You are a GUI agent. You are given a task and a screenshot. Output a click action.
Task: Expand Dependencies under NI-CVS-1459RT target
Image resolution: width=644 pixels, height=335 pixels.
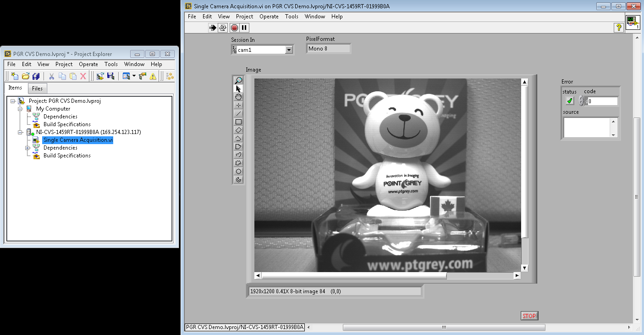(x=28, y=148)
